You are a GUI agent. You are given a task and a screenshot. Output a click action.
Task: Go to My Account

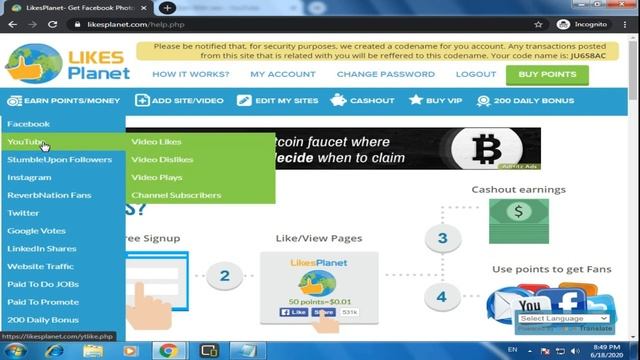coord(283,74)
